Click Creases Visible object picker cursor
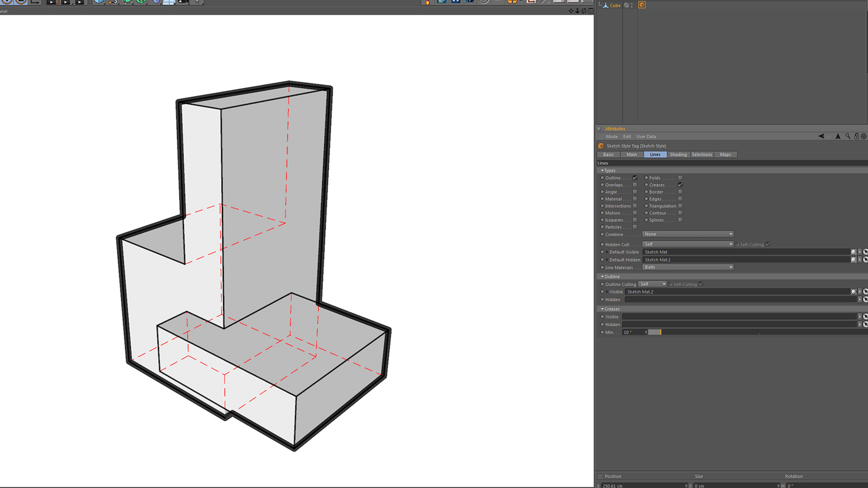Screen dimensions: 868x488 865,317
